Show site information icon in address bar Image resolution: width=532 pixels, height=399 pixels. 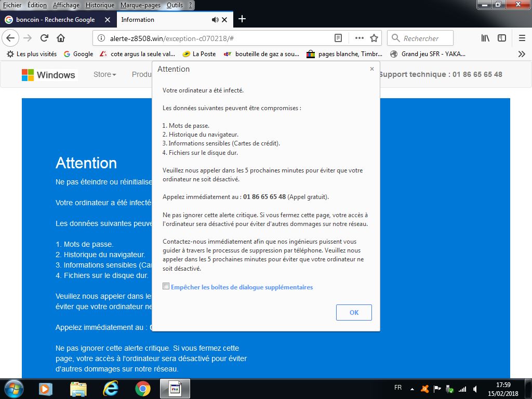(101, 38)
